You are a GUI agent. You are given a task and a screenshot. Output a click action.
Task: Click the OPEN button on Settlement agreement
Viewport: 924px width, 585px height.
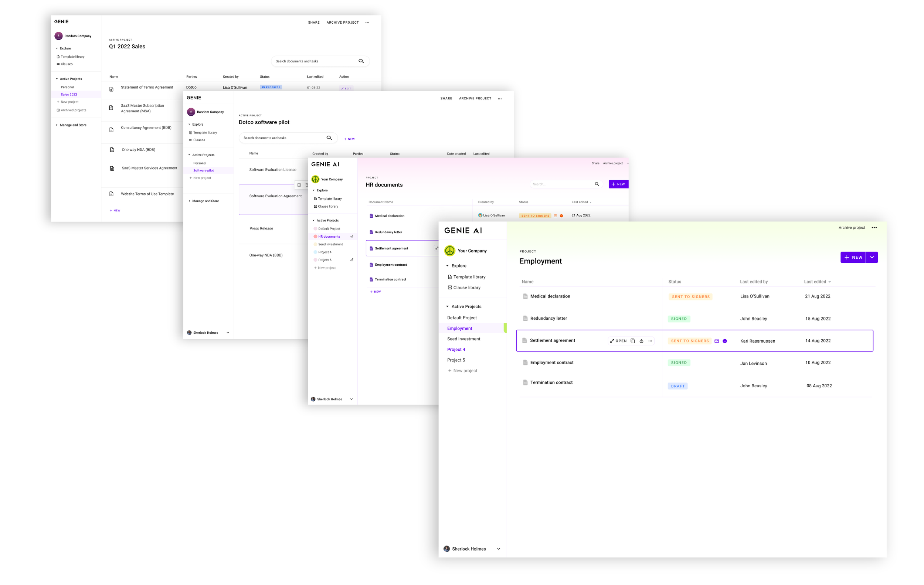coord(618,341)
